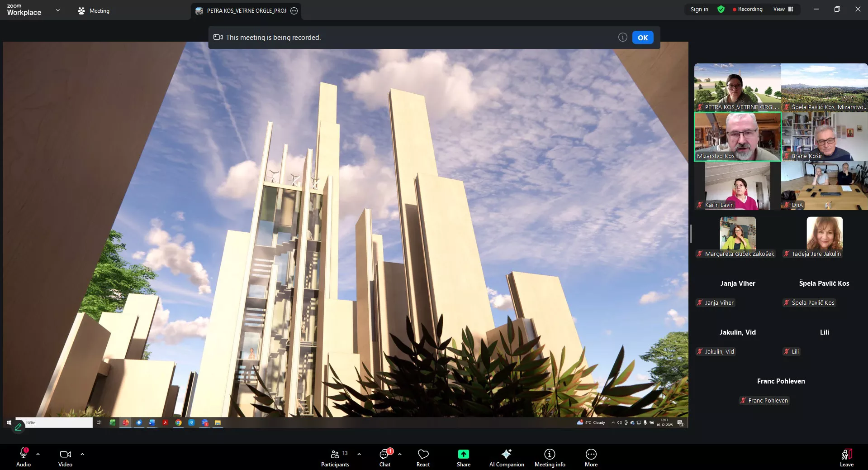Open the Chat panel
This screenshot has height=470, width=868.
[384, 457]
